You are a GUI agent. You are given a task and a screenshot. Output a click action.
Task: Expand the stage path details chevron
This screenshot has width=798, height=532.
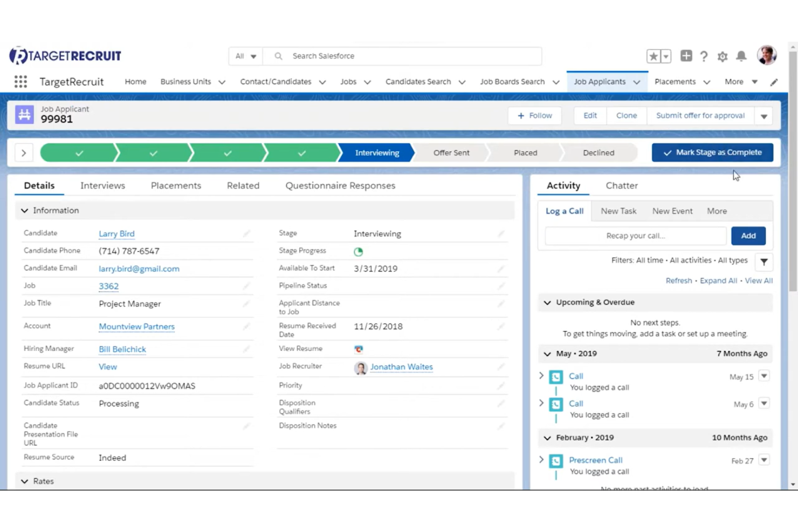coord(24,153)
